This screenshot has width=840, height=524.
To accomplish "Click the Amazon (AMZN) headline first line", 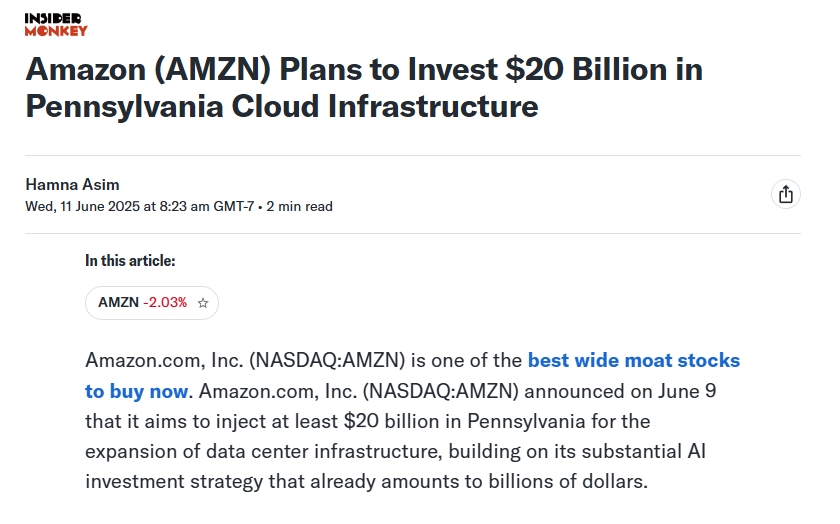I will (364, 70).
